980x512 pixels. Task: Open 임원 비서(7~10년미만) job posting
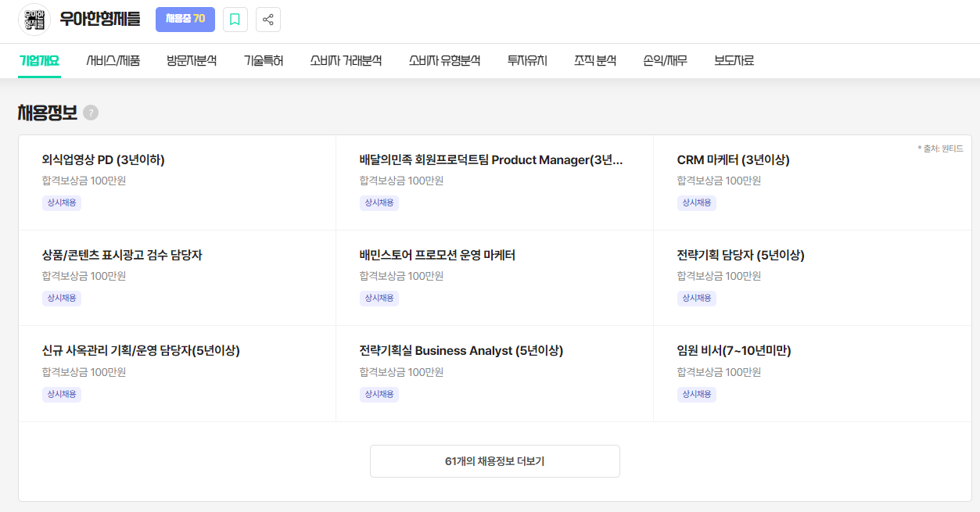[734, 351]
